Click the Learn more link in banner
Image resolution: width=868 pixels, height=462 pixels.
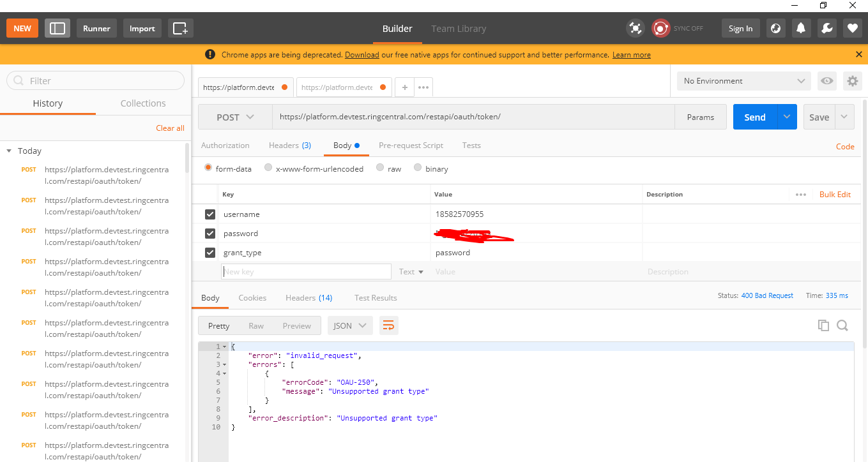coord(631,55)
